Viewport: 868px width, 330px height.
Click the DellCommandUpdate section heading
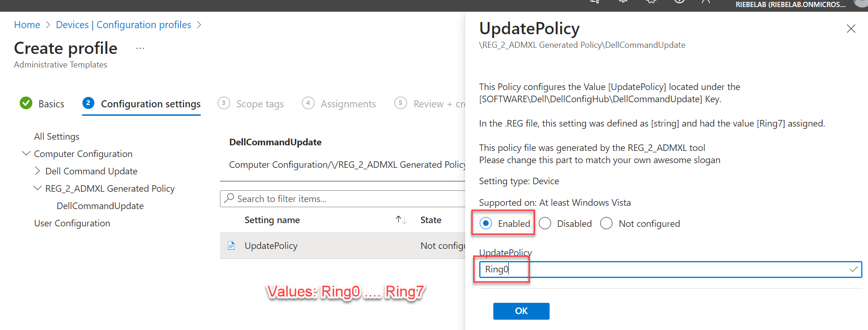coord(275,142)
